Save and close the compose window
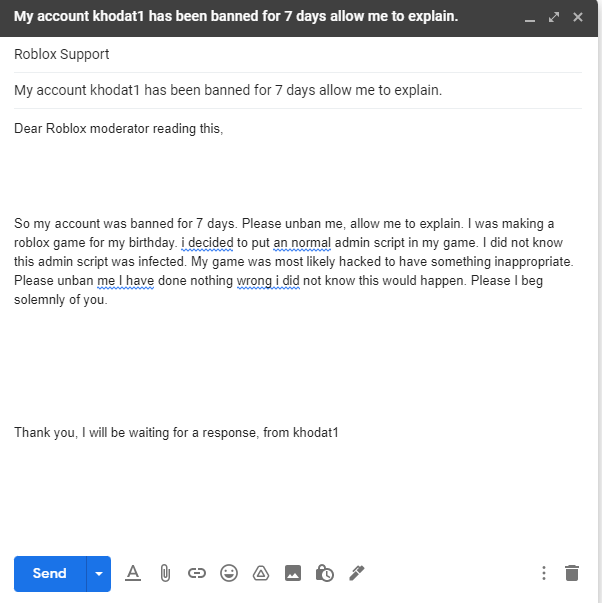The width and height of the screenshot is (602, 603). click(x=578, y=17)
